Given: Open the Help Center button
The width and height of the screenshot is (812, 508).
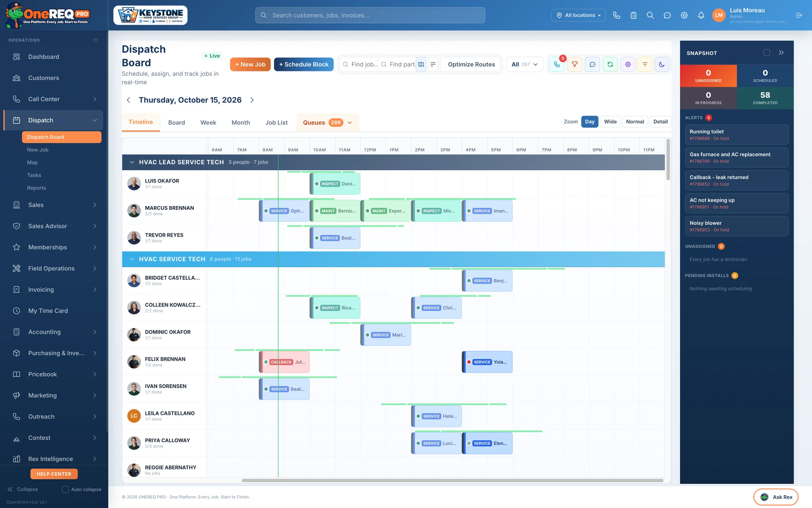Looking at the screenshot, I should tap(54, 474).
